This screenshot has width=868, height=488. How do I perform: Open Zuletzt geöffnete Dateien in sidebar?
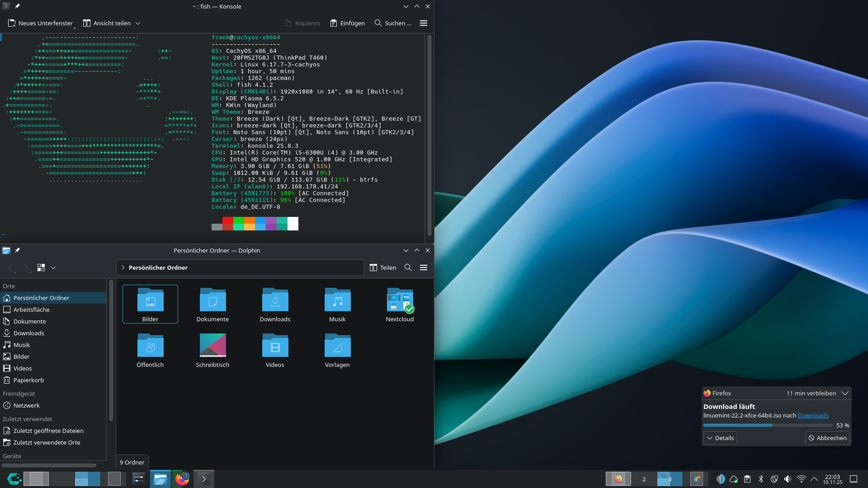click(x=53, y=431)
